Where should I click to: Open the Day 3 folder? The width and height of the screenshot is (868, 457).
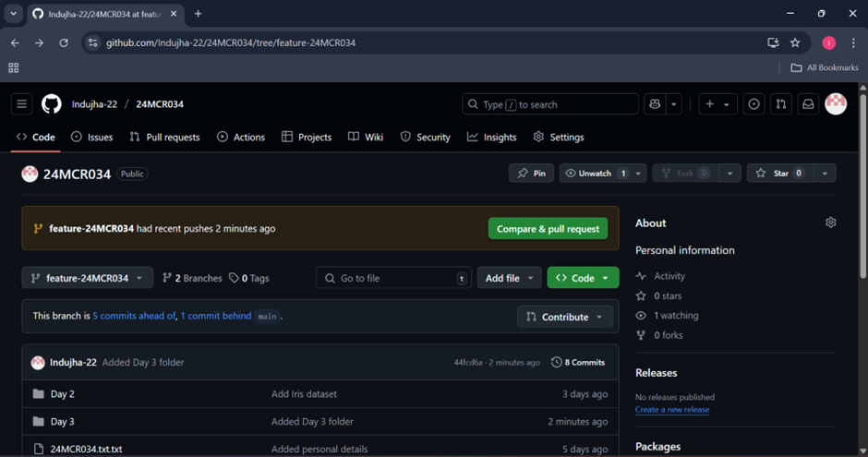coord(63,422)
